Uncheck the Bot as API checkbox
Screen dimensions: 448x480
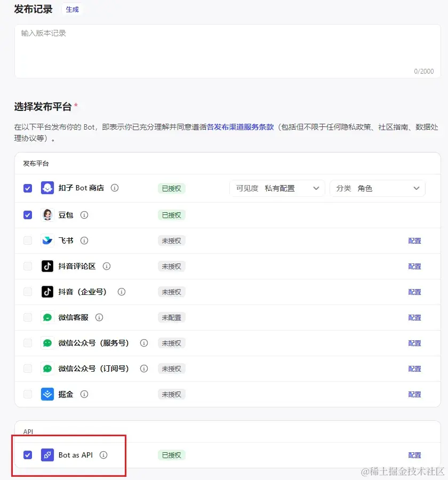click(x=28, y=455)
